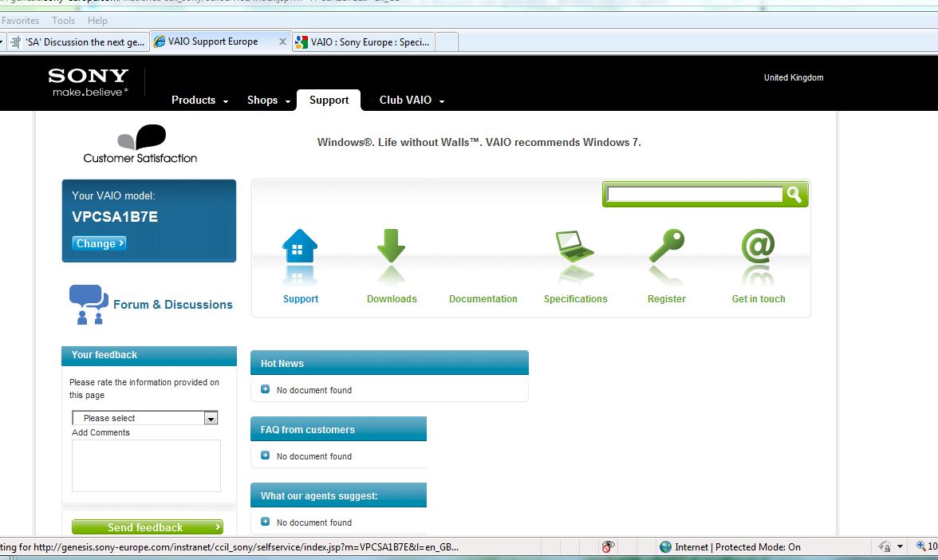
Task: Open the Favorites menu
Action: coord(21,21)
